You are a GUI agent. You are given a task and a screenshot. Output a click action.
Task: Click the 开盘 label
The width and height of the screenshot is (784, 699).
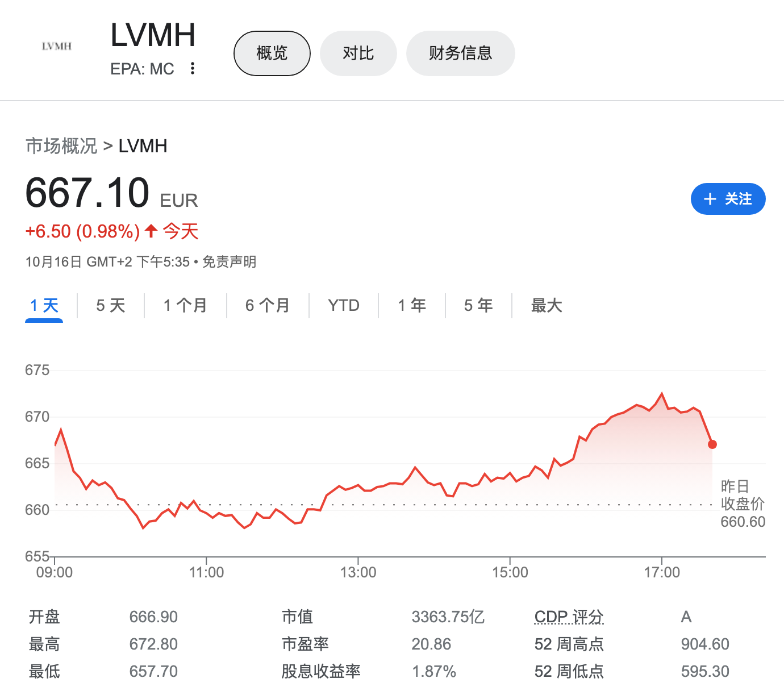pos(44,617)
